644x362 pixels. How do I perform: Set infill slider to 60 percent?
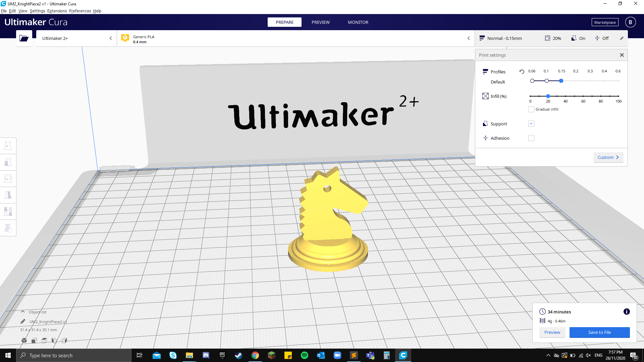tap(583, 96)
